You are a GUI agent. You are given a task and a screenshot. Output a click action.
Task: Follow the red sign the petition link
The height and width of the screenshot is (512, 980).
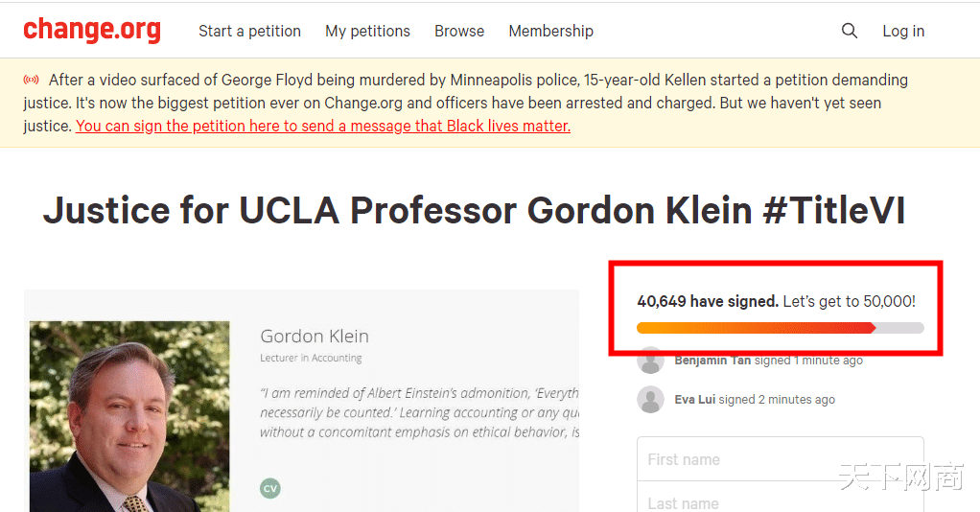[x=323, y=126]
